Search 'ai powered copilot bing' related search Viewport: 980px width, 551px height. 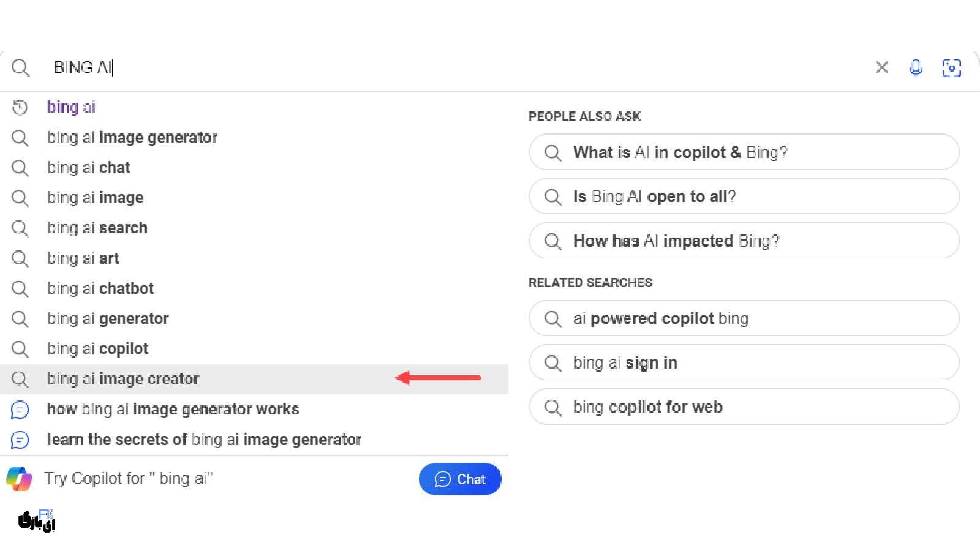[x=744, y=318]
